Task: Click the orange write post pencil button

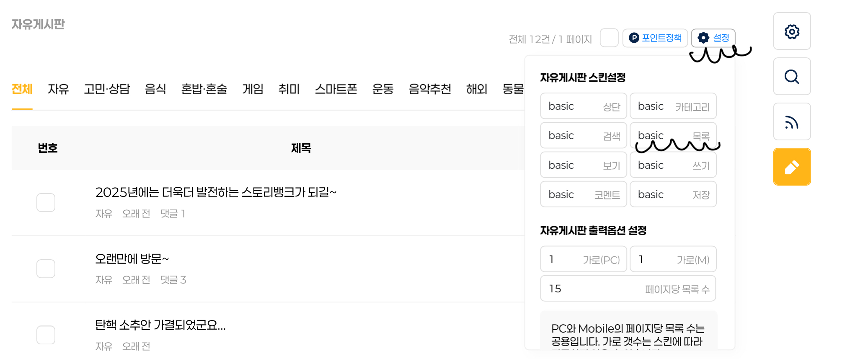Action: [x=792, y=167]
